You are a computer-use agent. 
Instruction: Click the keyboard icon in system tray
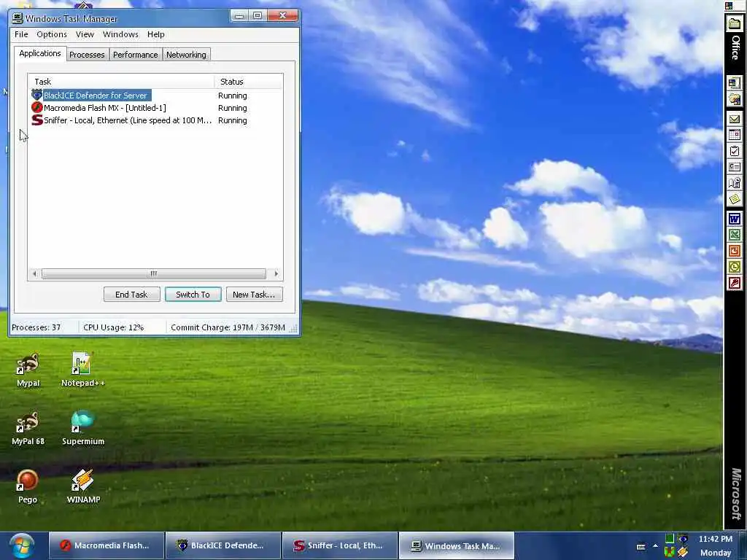pos(640,546)
